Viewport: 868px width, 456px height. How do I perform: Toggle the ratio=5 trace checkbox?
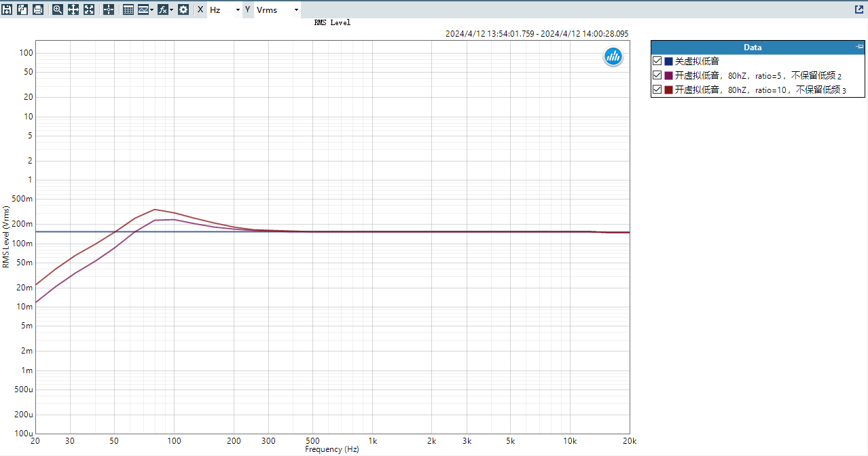pos(657,75)
